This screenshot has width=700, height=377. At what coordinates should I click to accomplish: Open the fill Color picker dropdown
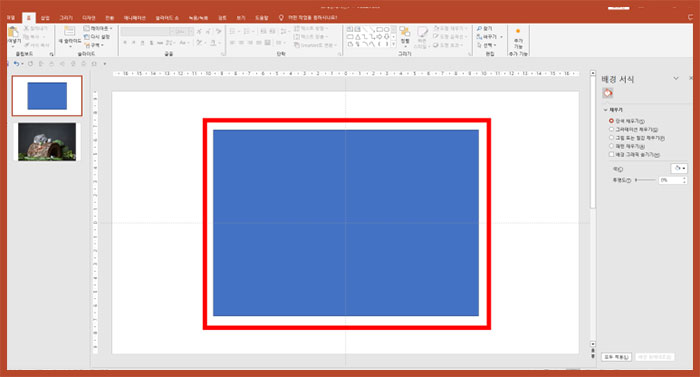pos(679,168)
